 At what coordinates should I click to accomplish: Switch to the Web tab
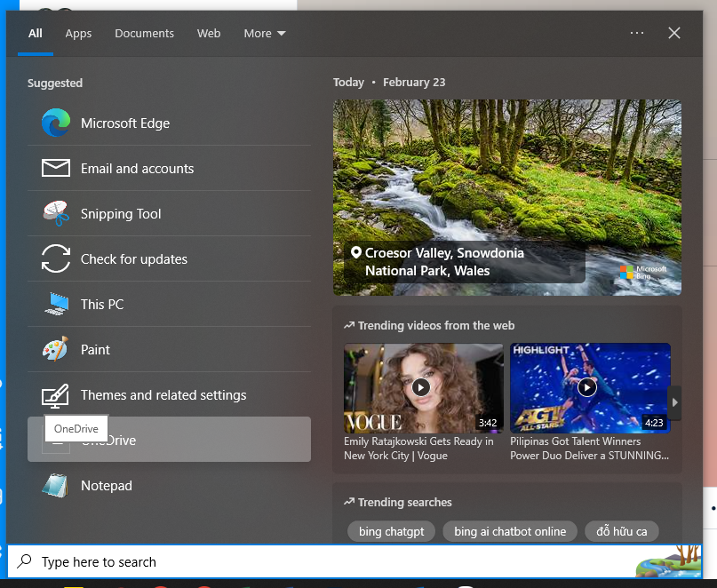coord(209,34)
